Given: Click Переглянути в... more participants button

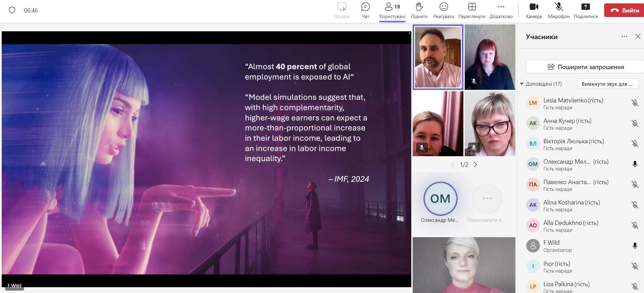Looking at the screenshot, I should pyautogui.click(x=487, y=198).
